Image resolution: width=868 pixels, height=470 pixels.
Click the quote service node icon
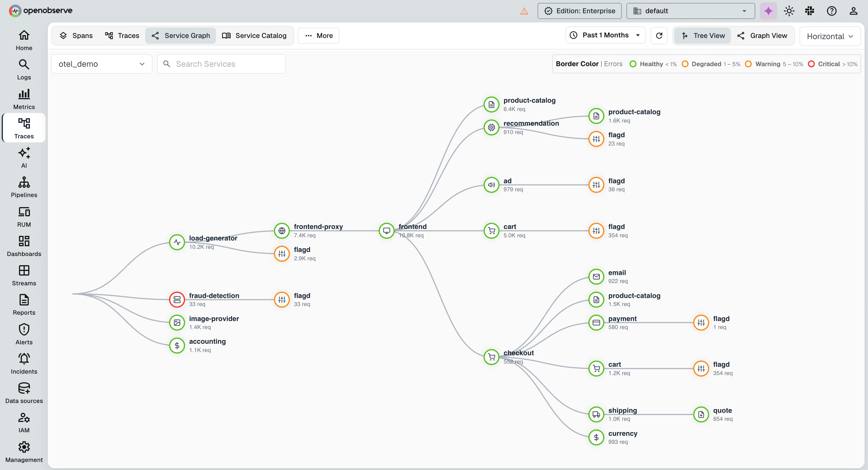701,414
